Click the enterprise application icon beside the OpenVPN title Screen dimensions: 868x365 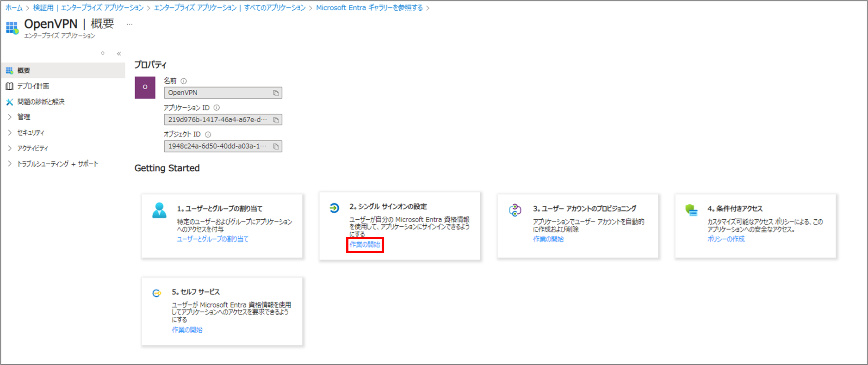point(12,28)
